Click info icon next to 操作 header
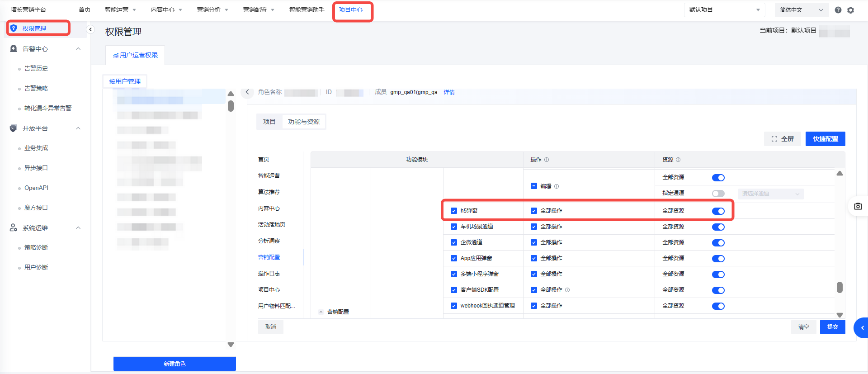This screenshot has height=374, width=868. tap(547, 160)
